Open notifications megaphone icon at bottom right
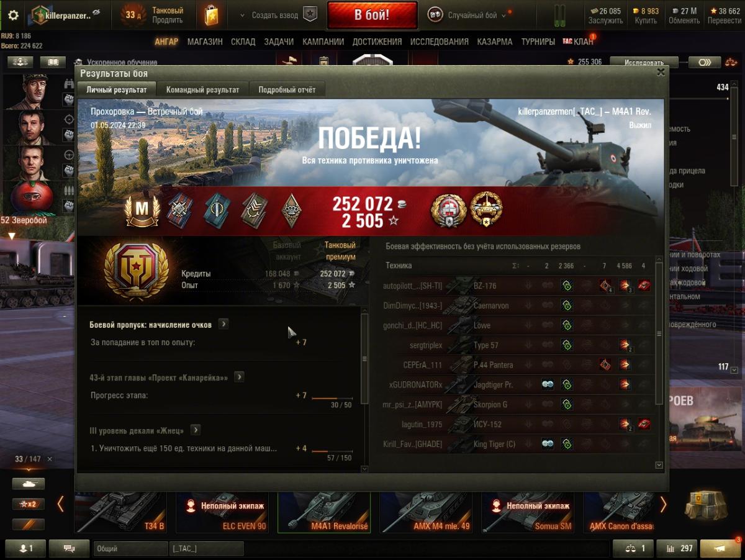Image resolution: width=745 pixels, height=560 pixels. coord(720,548)
